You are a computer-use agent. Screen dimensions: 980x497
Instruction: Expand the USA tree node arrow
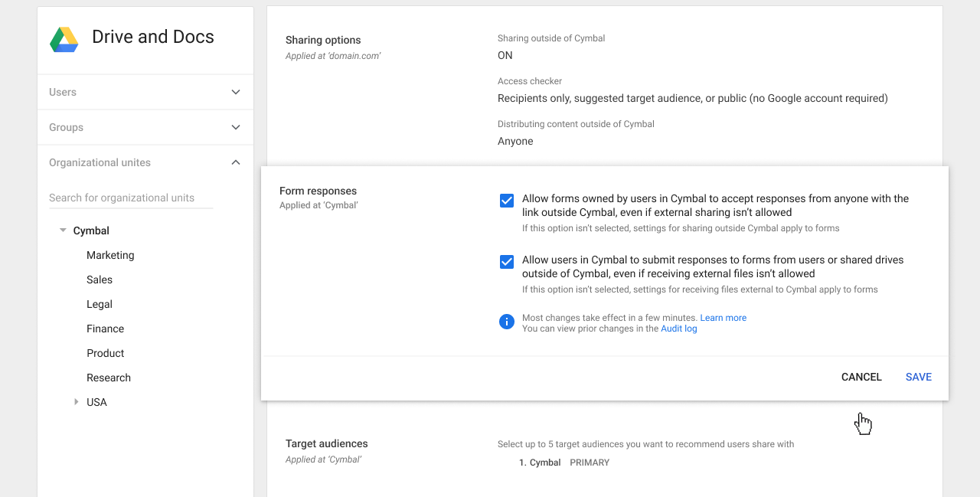pyautogui.click(x=76, y=402)
